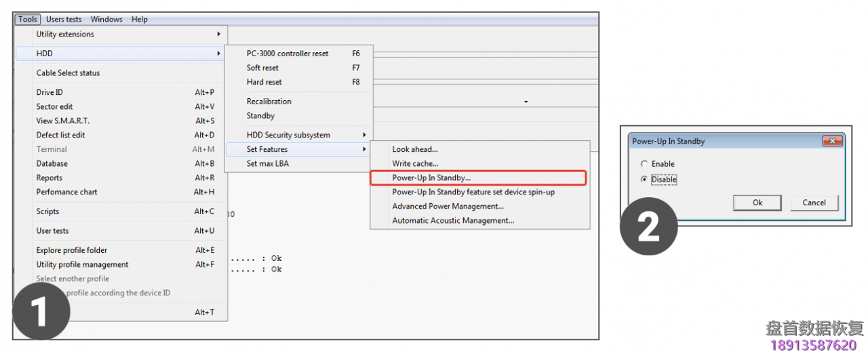Click the dropdown arrow behind the menu
Viewport: 868px width, 355px height.
(526, 102)
